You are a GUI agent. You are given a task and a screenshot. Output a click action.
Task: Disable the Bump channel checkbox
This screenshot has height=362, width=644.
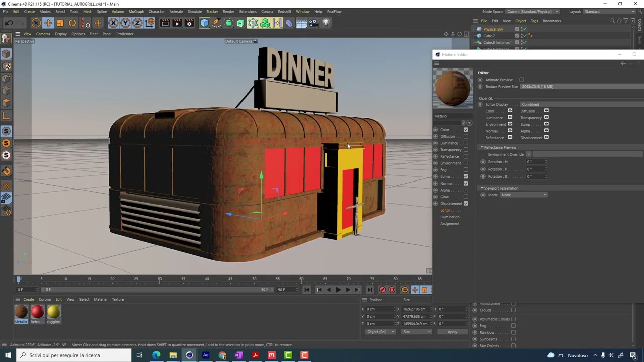466,176
